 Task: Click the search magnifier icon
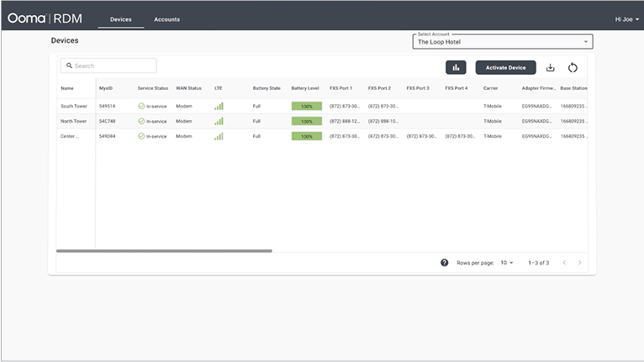coord(68,66)
